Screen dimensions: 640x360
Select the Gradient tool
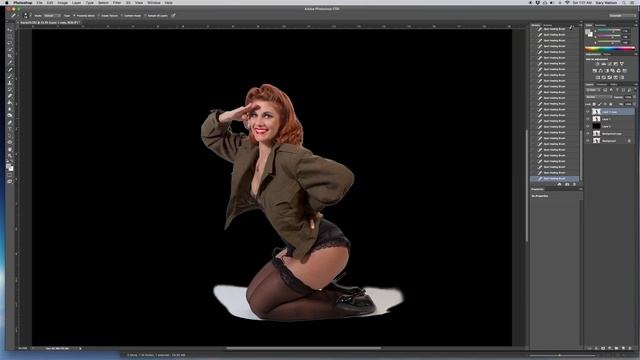click(x=10, y=102)
